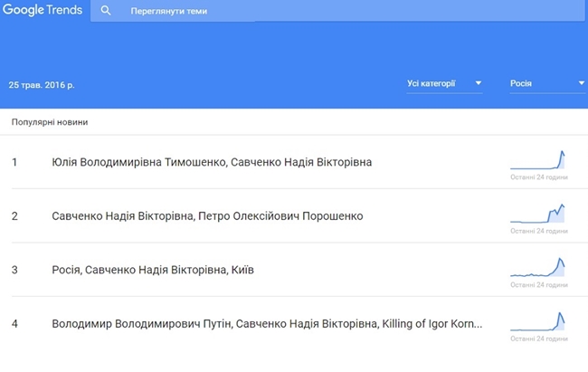Open the Тимошенко, Савченко top story
The height and width of the screenshot is (372, 588).
(x=212, y=162)
